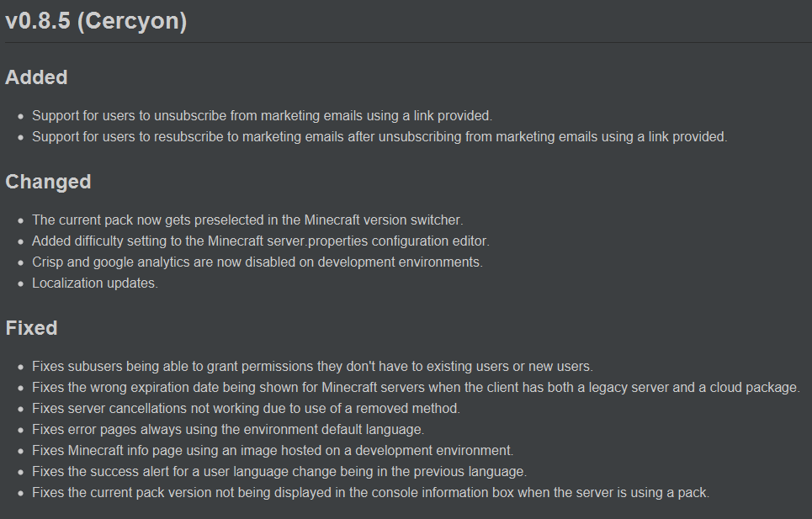Click the horizontal divider under the version title

tap(406, 42)
